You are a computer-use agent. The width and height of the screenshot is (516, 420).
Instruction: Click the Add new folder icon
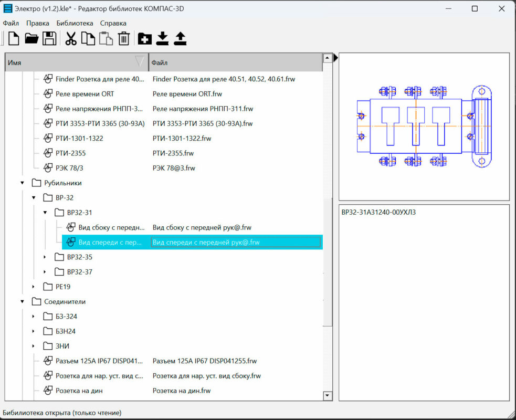click(145, 39)
